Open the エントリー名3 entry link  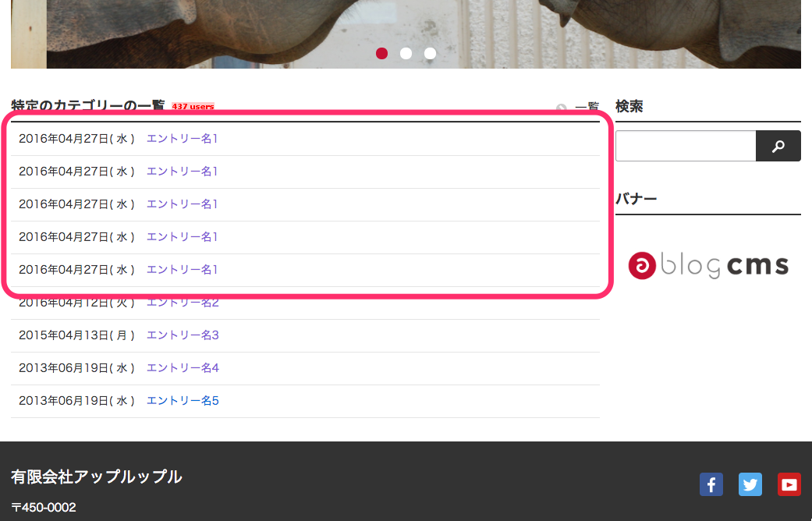coord(183,335)
